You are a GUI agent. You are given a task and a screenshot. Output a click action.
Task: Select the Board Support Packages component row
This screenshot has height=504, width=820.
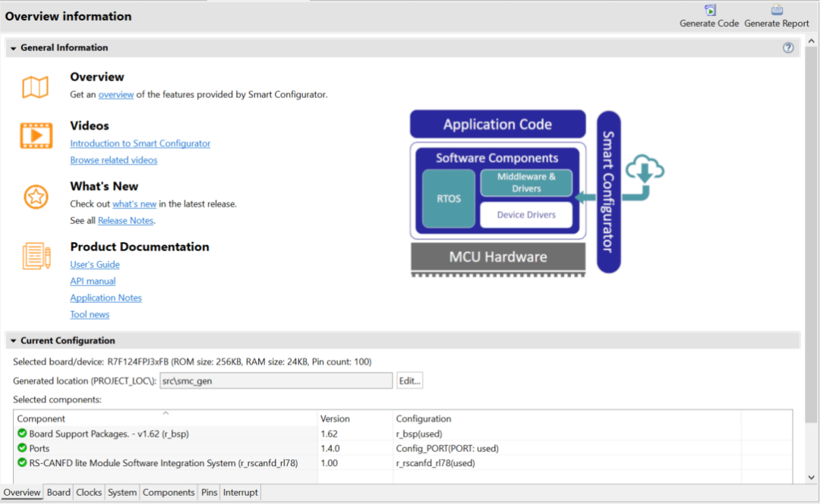(402, 433)
